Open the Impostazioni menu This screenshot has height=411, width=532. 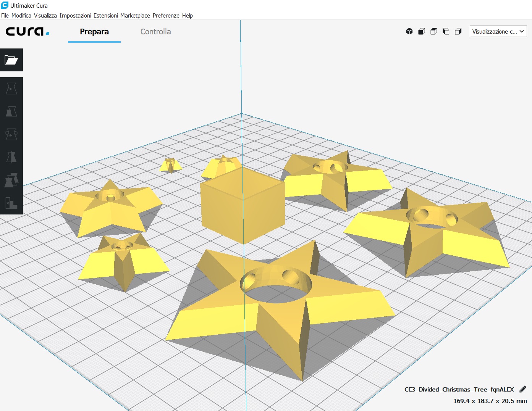pos(75,16)
